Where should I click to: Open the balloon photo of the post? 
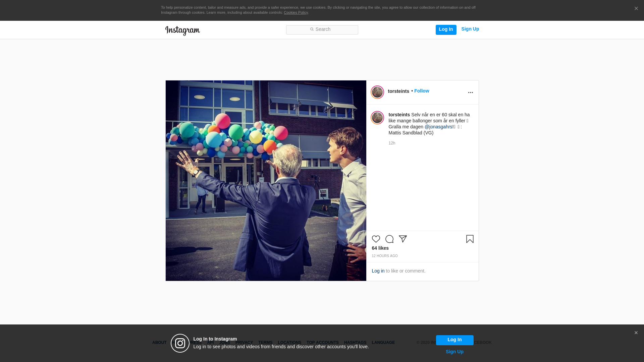pos(266,181)
